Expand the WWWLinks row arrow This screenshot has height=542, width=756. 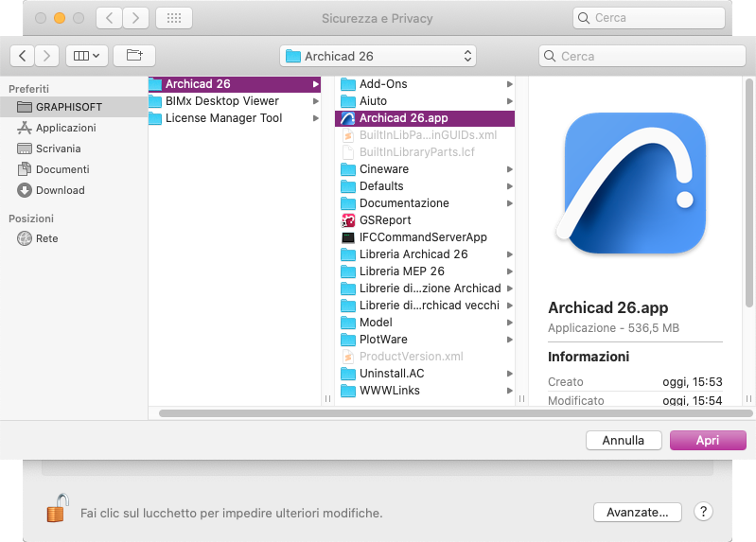point(510,391)
